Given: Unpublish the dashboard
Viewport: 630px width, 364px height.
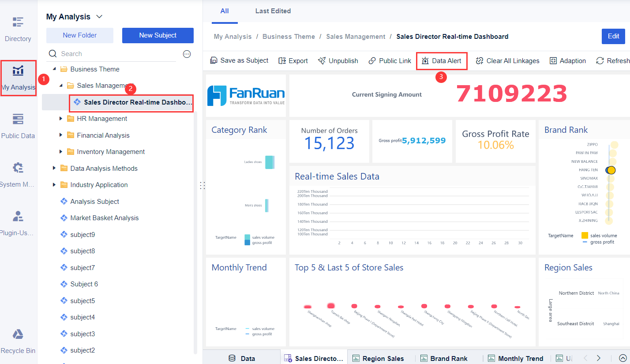Looking at the screenshot, I should pyautogui.click(x=338, y=60).
